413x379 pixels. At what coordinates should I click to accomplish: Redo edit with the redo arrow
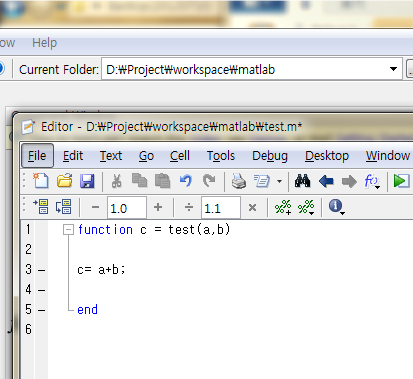click(209, 181)
